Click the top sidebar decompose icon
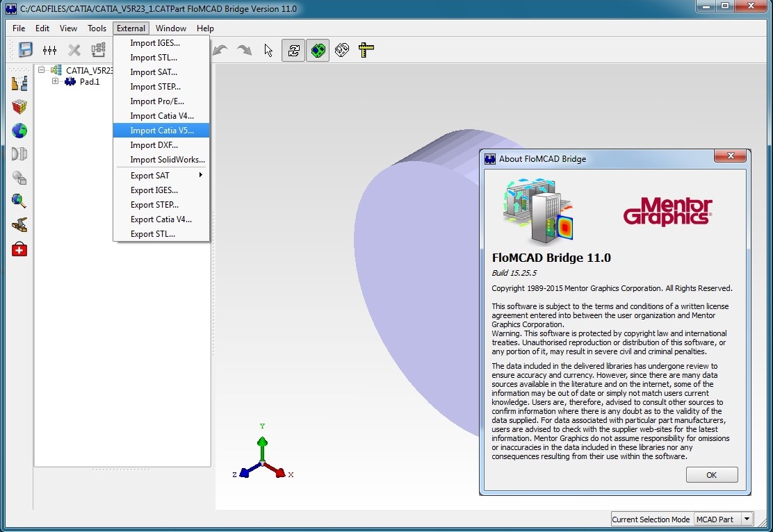This screenshot has height=532, width=773. coord(19,83)
